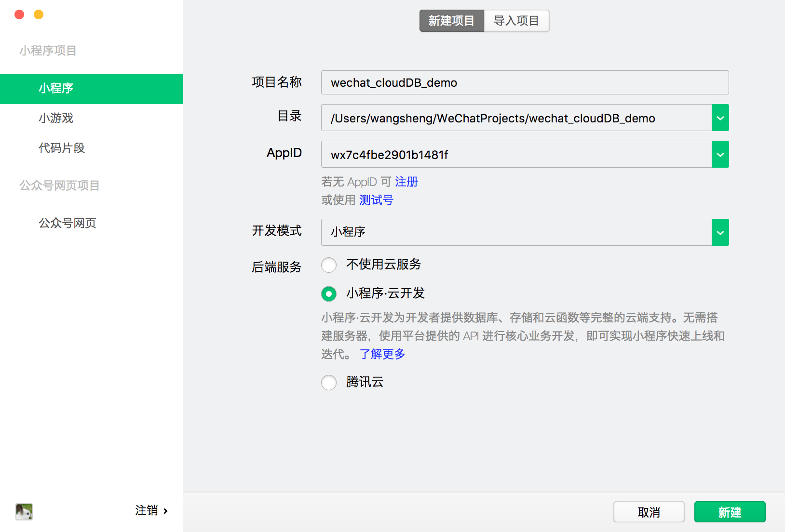Click the 取消 button

pos(649,512)
